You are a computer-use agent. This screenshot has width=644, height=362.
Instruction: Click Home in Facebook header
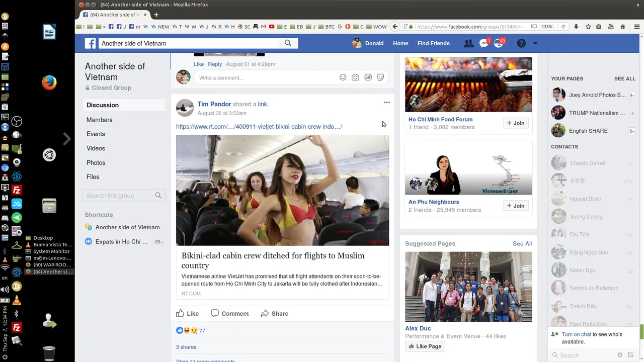[400, 43]
